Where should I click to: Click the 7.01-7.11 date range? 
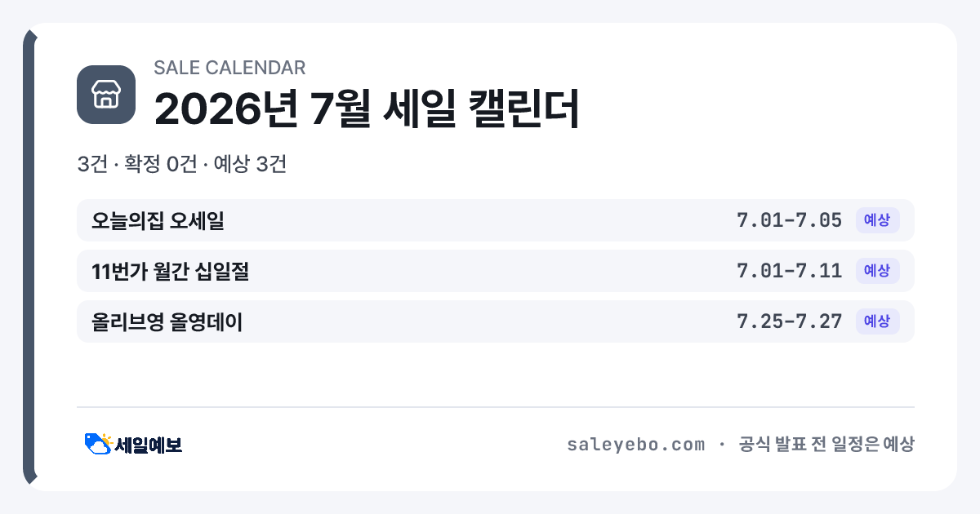point(789,271)
